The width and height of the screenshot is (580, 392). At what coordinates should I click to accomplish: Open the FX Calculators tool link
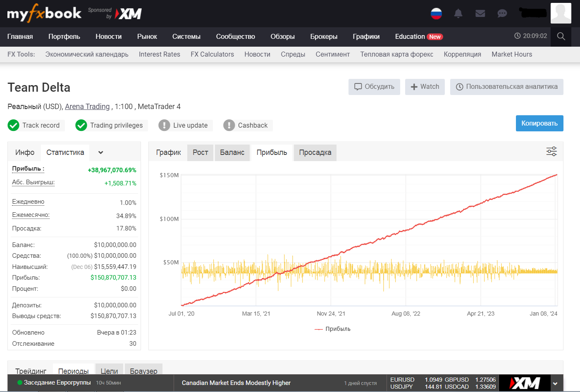(212, 55)
